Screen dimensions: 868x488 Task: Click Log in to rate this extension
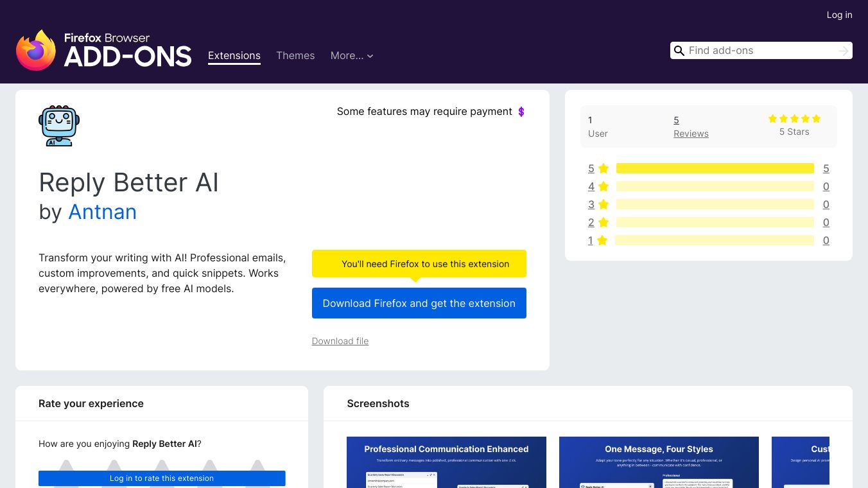(x=162, y=478)
